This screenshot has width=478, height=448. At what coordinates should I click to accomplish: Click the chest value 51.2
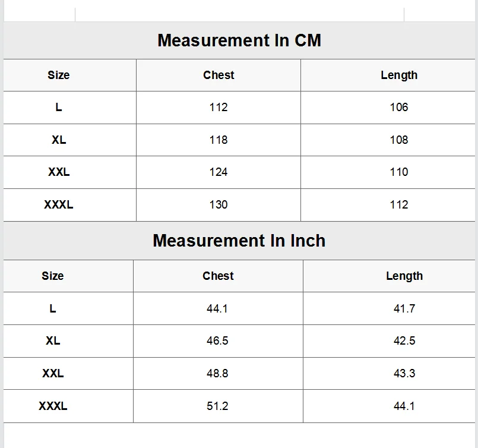click(x=217, y=406)
